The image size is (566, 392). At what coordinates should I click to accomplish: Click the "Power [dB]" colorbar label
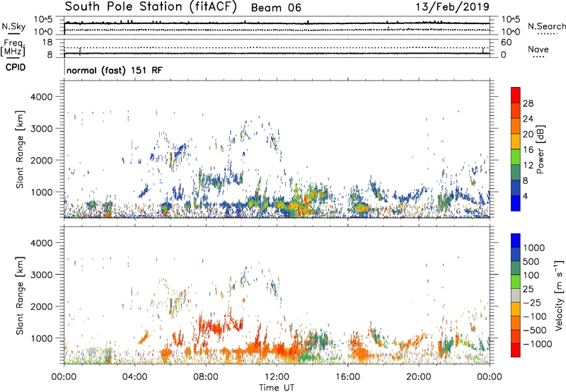pyautogui.click(x=540, y=149)
